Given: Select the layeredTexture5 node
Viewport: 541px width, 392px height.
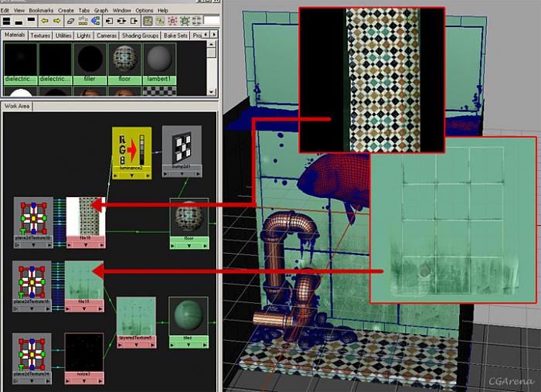Looking at the screenshot, I should (x=136, y=322).
